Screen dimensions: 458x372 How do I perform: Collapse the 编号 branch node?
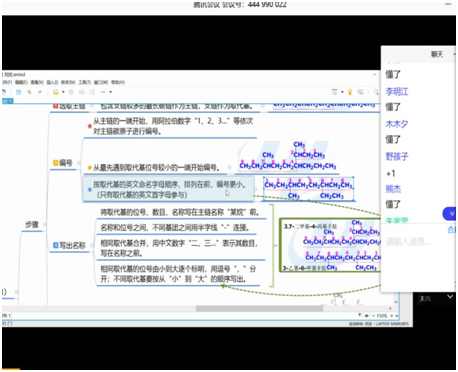[79, 163]
